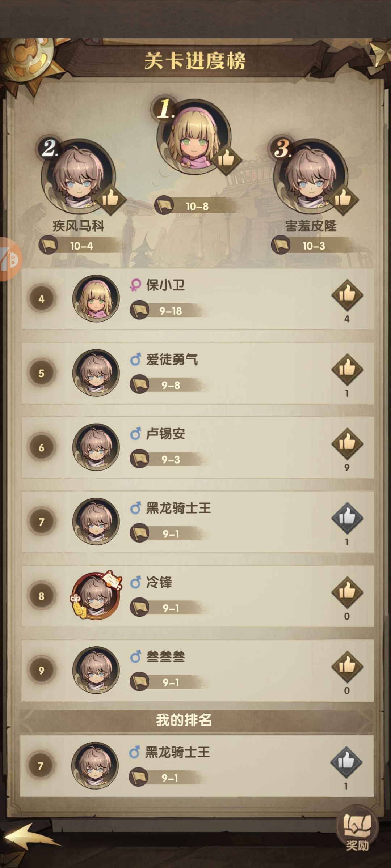Tap the 关卡进度榜 title banner
391x868 pixels.
pyautogui.click(x=195, y=60)
